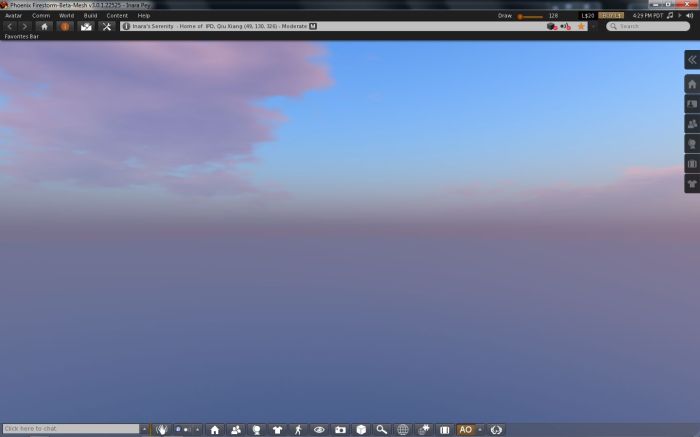This screenshot has width=700, height=437.
Task: Open the World menu
Action: [66, 16]
